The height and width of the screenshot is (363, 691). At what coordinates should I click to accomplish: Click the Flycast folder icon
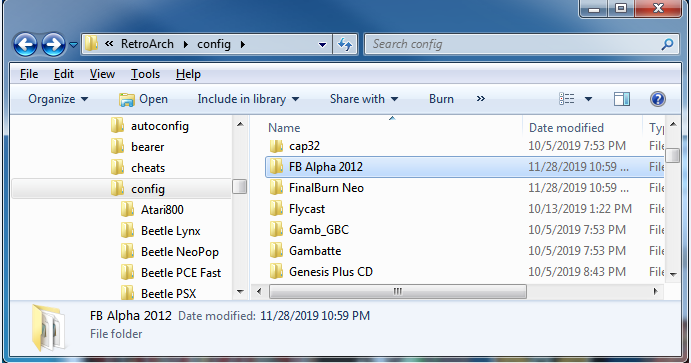276,209
